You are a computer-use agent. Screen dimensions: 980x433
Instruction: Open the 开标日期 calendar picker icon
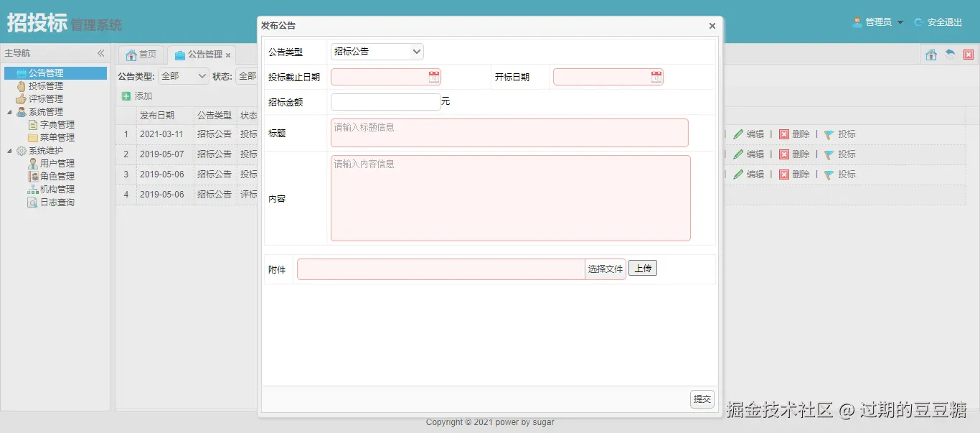656,77
